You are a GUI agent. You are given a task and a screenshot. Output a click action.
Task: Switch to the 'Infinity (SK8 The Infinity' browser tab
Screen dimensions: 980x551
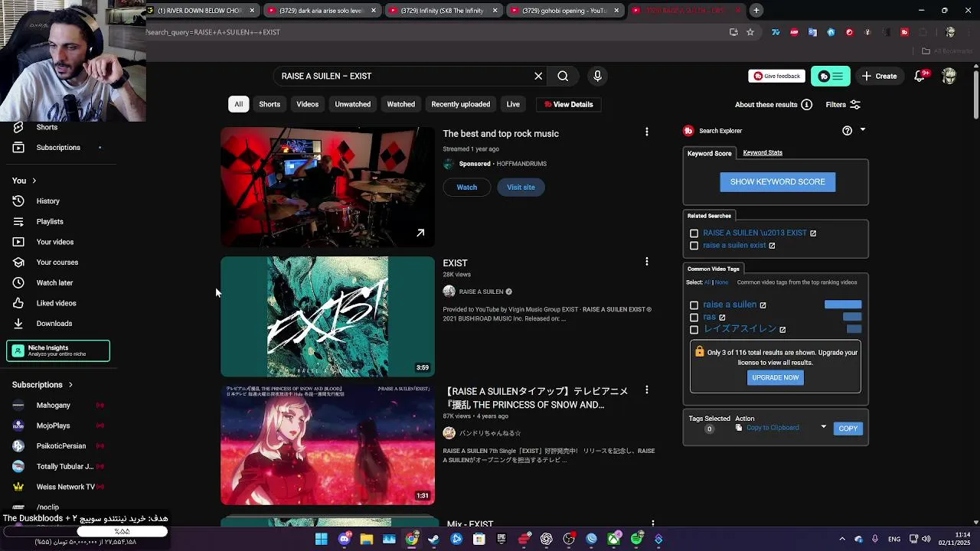444,11
